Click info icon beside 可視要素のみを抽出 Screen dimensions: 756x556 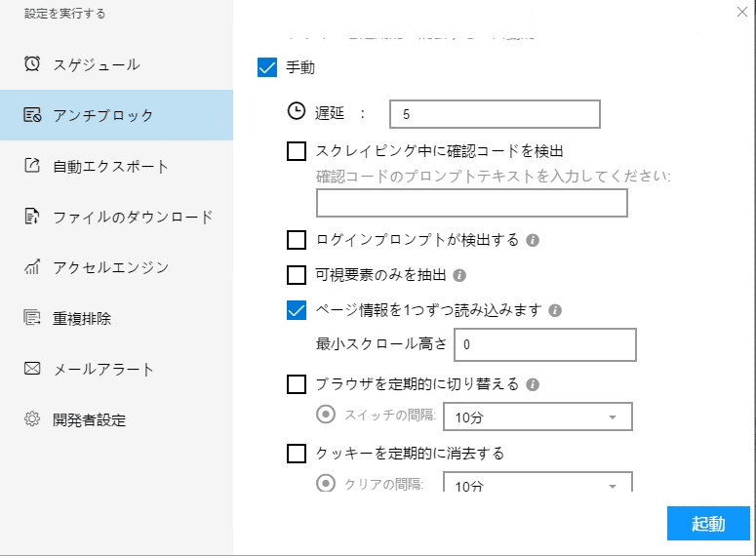[459, 275]
